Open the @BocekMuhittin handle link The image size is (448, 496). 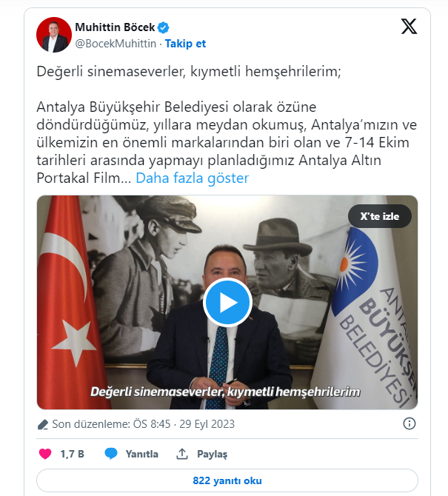[116, 44]
